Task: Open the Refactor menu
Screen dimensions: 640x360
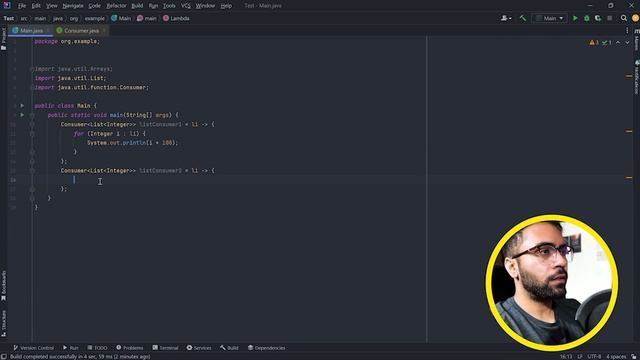Action: (x=116, y=6)
